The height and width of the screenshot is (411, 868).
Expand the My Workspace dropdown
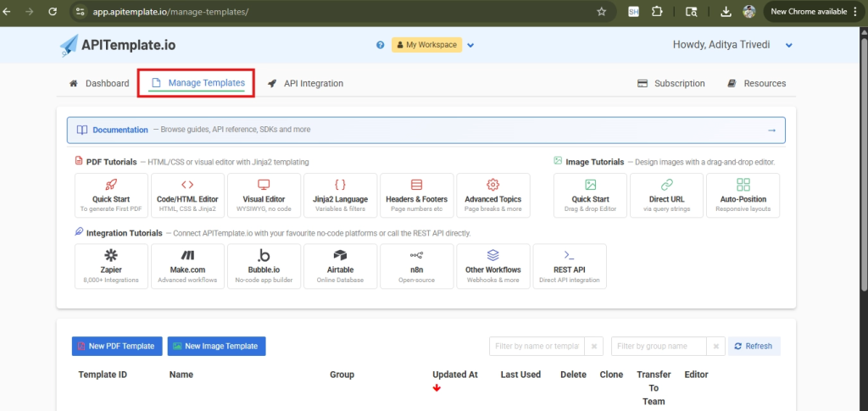tap(470, 45)
